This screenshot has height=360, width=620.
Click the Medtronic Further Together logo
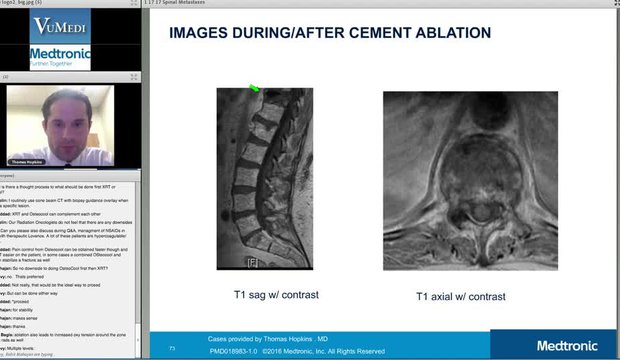[60, 58]
